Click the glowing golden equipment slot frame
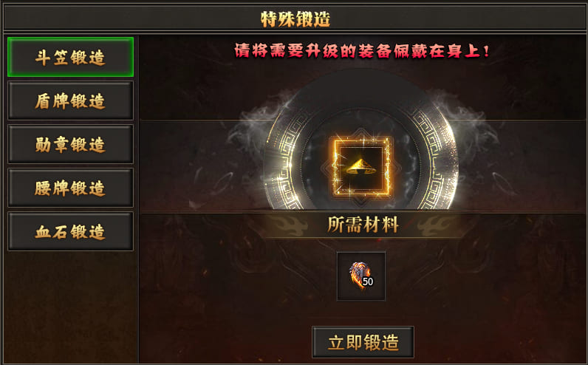 361,166
